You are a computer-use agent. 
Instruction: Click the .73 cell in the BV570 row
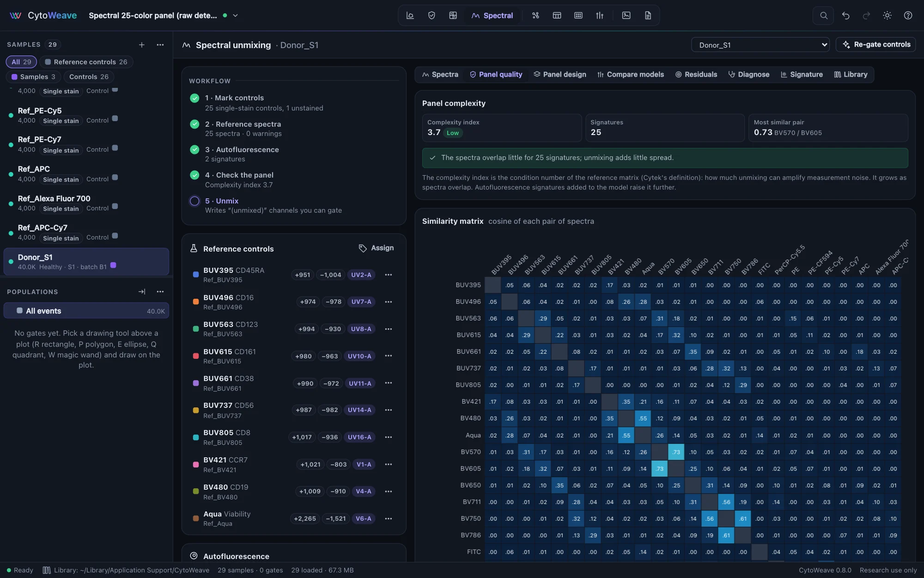(x=676, y=452)
